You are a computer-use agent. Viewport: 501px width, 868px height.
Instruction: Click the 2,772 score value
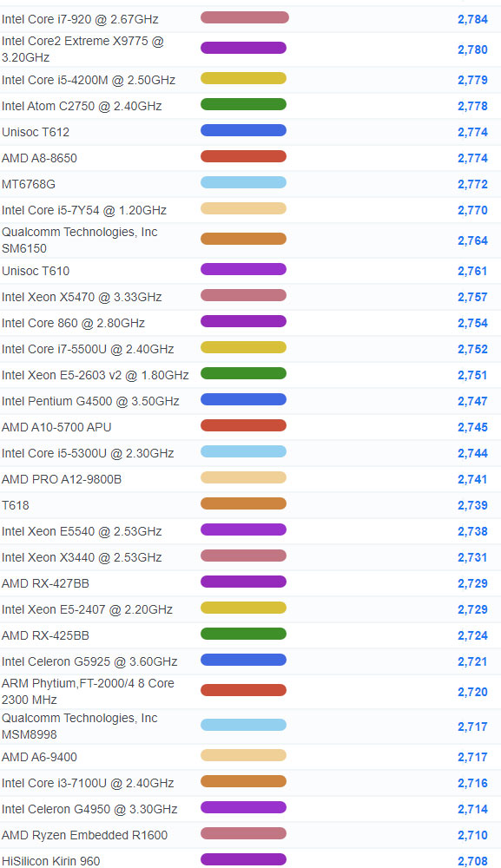(x=472, y=184)
